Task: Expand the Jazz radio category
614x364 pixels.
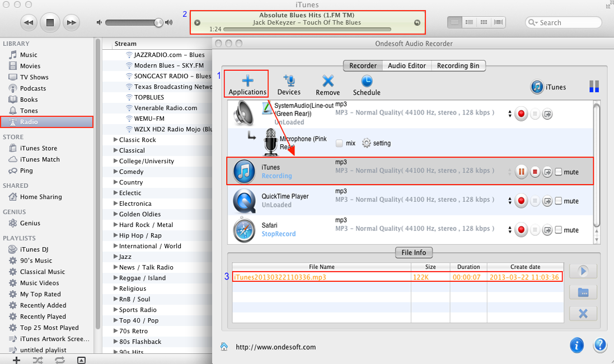Action: tap(116, 257)
